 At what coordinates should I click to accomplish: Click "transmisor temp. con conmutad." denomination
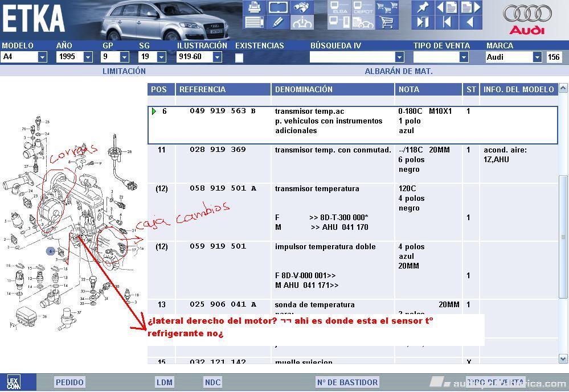click(333, 150)
